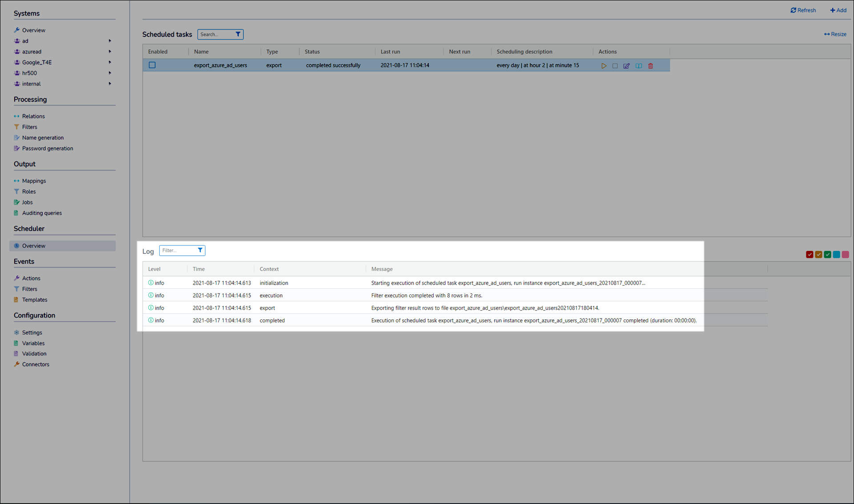Toggle the green log level checkbox
Viewport: 854px width, 504px height.
(827, 254)
